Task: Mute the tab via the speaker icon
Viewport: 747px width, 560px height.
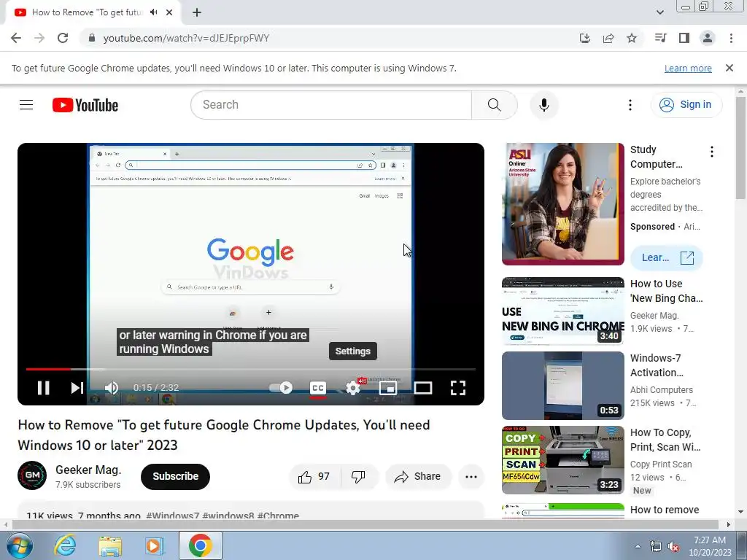Action: [x=153, y=12]
